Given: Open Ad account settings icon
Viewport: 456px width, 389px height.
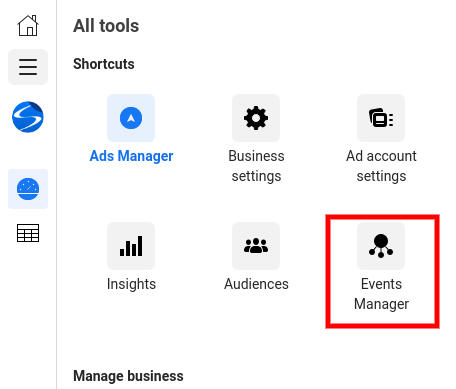Looking at the screenshot, I should 381,118.
